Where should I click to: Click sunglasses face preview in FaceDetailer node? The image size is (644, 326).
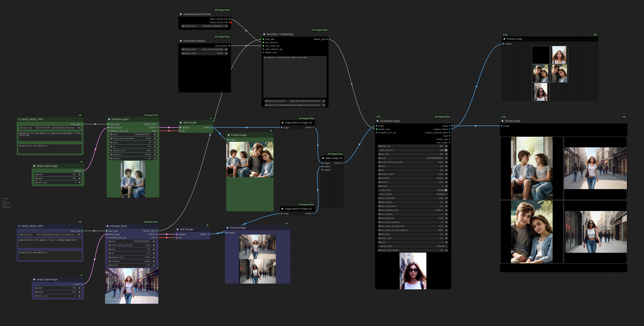pos(413,271)
